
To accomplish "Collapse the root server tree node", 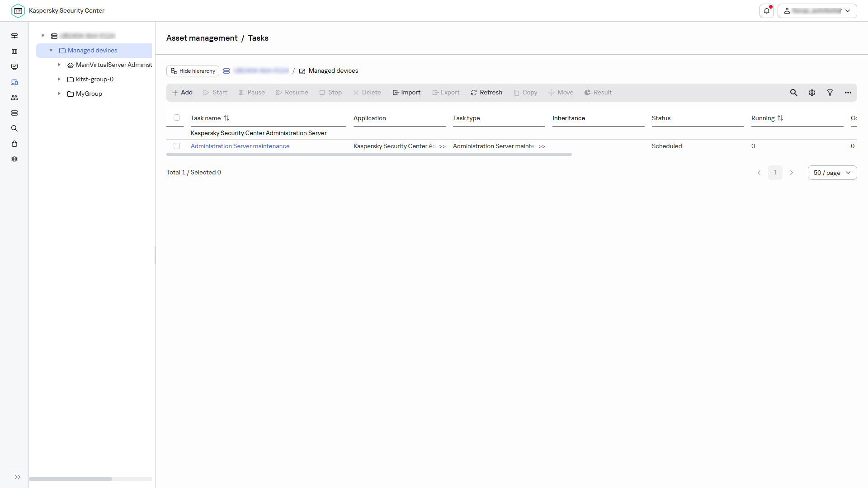I will coord(43,36).
